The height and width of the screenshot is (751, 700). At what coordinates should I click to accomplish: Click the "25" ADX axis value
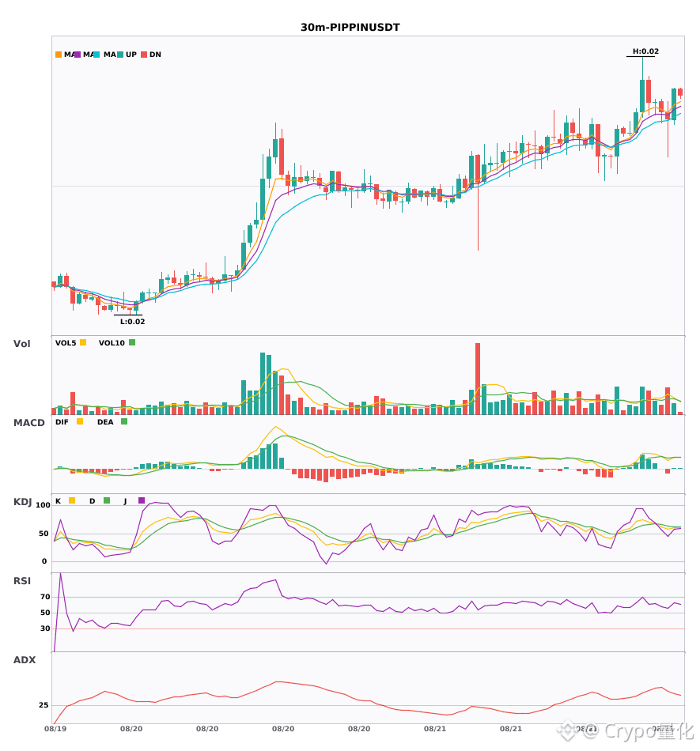tap(44, 705)
